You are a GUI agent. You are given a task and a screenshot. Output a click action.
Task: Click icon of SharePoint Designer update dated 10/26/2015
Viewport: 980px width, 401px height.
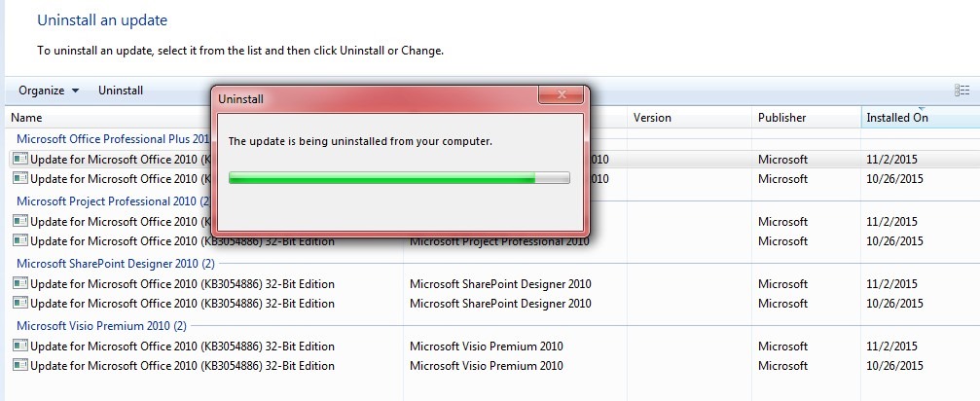(x=19, y=304)
